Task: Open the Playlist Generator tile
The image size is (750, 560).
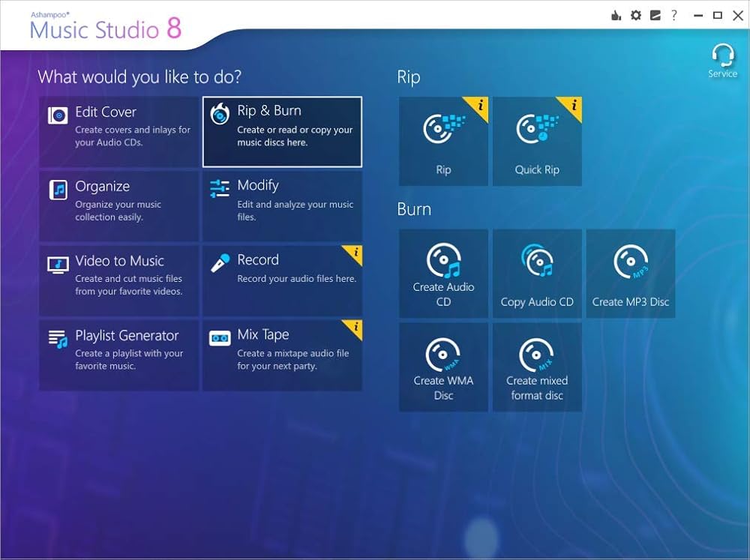Action: tap(118, 355)
